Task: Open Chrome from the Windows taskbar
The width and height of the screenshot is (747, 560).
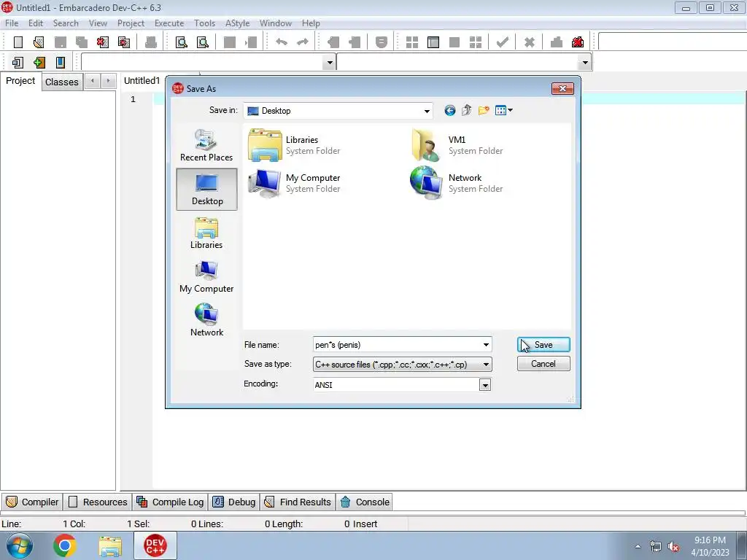Action: [65, 545]
